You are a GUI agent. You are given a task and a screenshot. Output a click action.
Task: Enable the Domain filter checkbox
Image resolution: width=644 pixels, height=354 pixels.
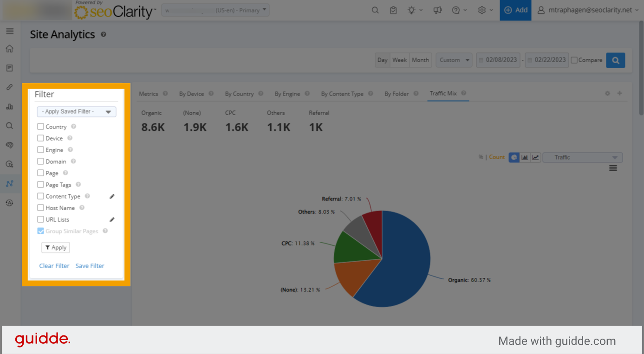pyautogui.click(x=40, y=161)
